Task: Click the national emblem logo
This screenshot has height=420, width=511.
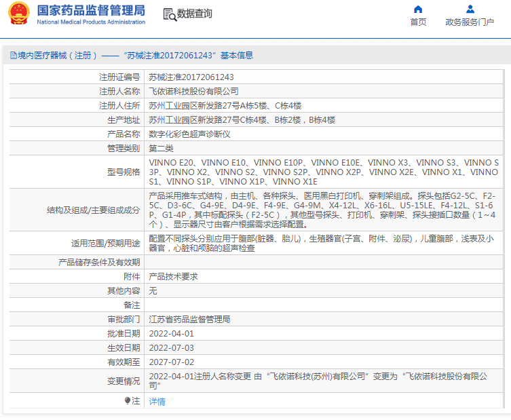Action: pyautogui.click(x=18, y=14)
